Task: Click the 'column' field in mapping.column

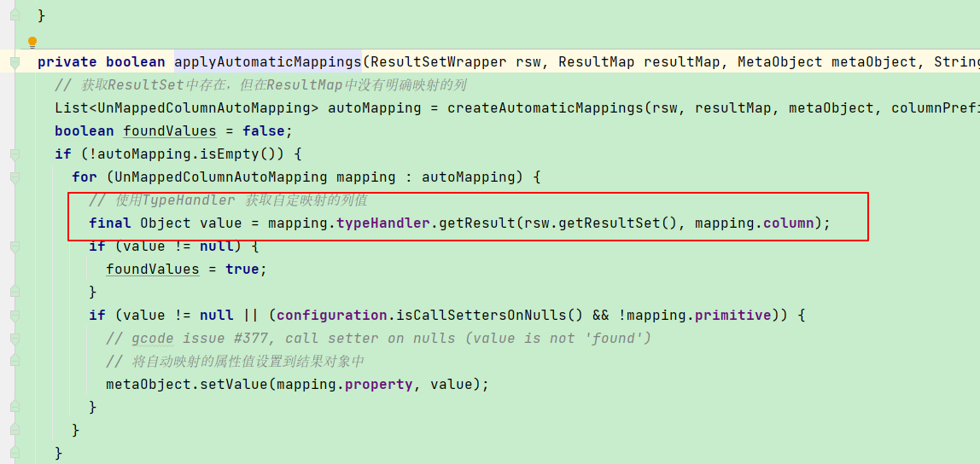Action: tap(790, 223)
